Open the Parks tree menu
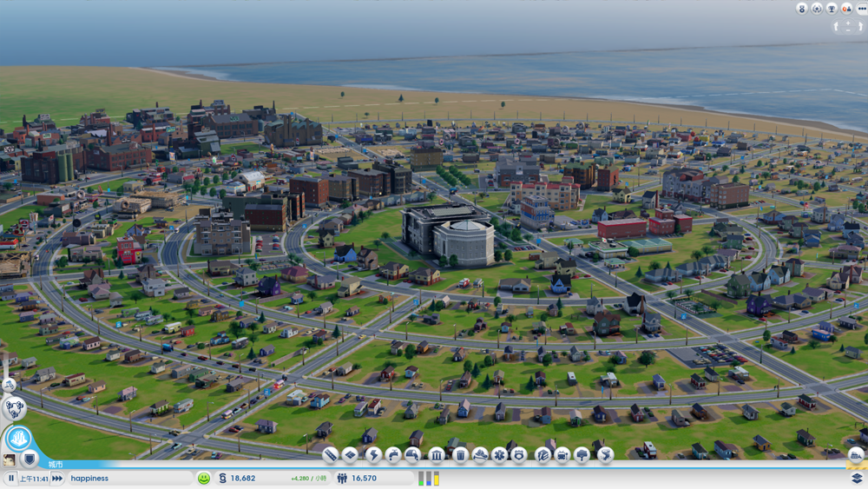The height and width of the screenshot is (489, 868). coord(582,454)
